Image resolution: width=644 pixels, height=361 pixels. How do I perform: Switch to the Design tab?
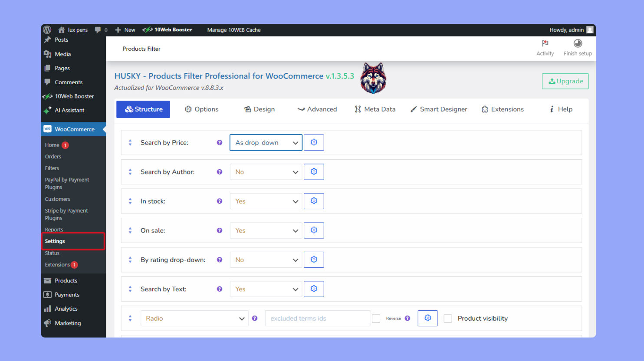tap(259, 109)
